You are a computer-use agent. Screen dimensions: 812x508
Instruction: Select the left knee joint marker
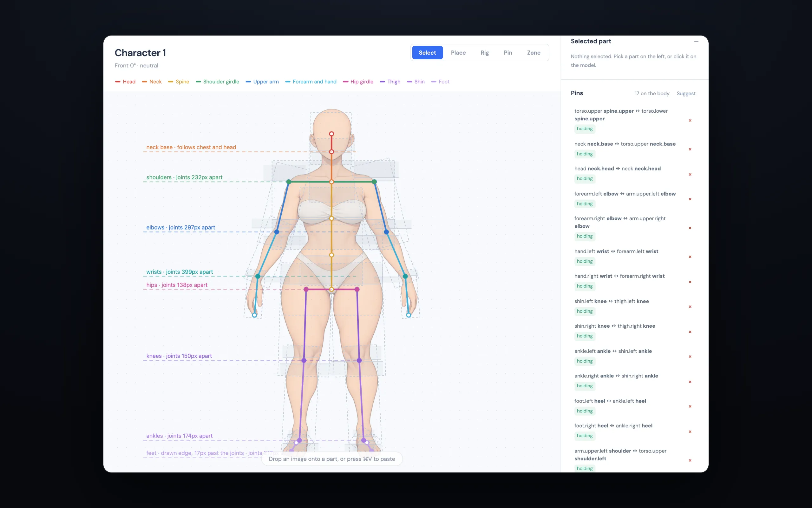click(x=304, y=360)
